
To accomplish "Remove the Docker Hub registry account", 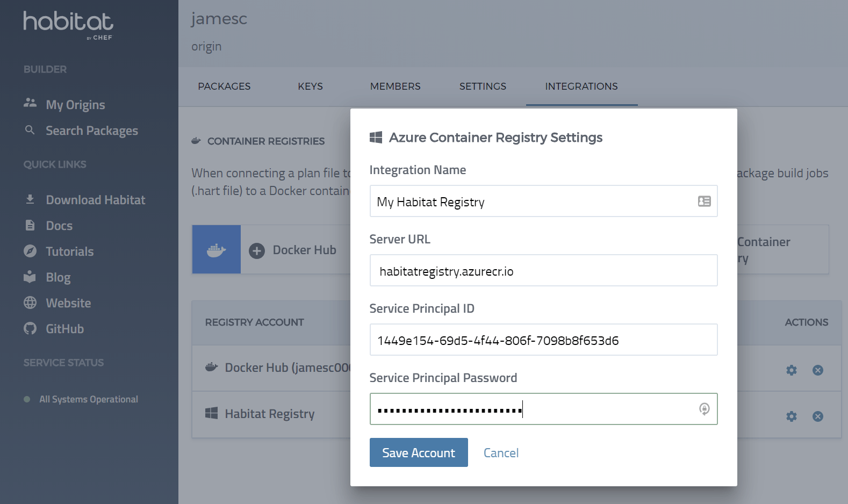I will (x=817, y=370).
